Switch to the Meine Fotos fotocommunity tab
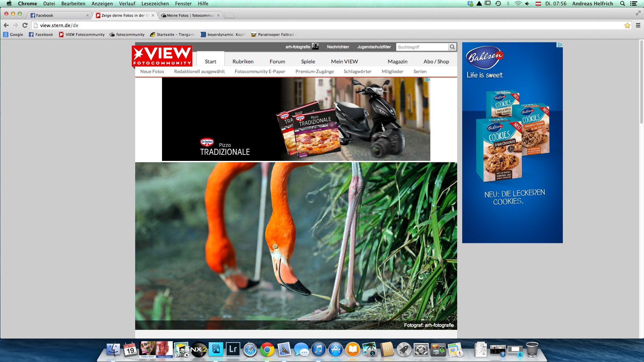Viewport: 644px width, 362px height. (x=190, y=15)
